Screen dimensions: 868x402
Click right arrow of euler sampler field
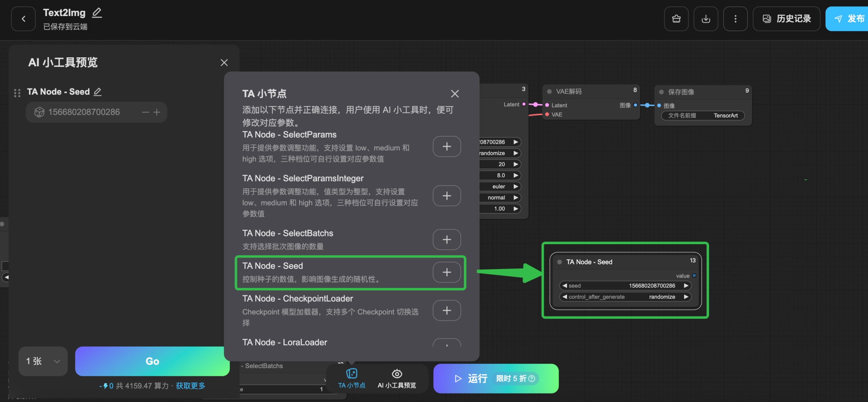(x=516, y=186)
